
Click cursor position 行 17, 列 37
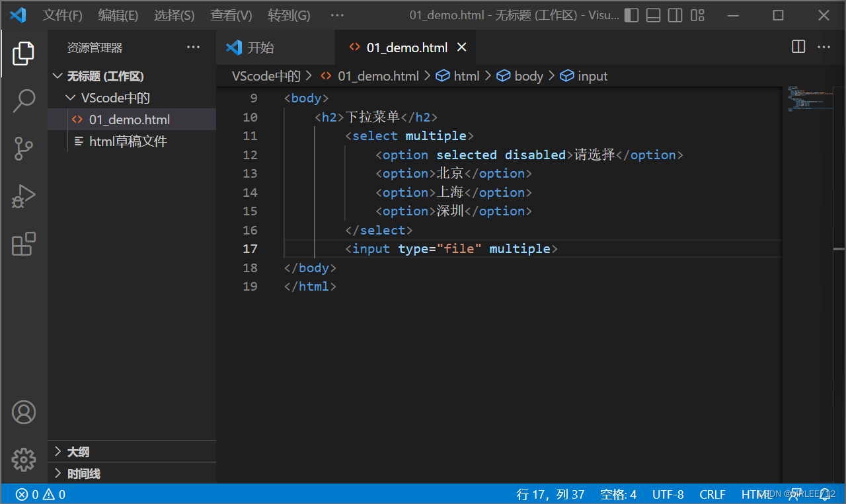click(551, 494)
